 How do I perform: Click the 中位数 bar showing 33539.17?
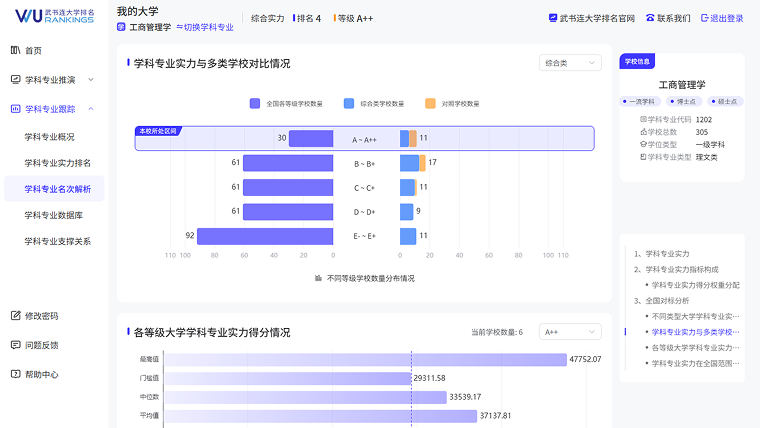click(x=305, y=397)
